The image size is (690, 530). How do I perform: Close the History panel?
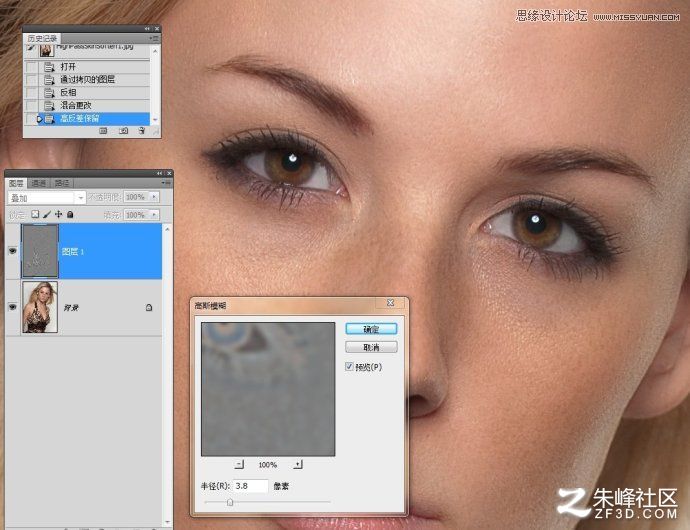(157, 29)
